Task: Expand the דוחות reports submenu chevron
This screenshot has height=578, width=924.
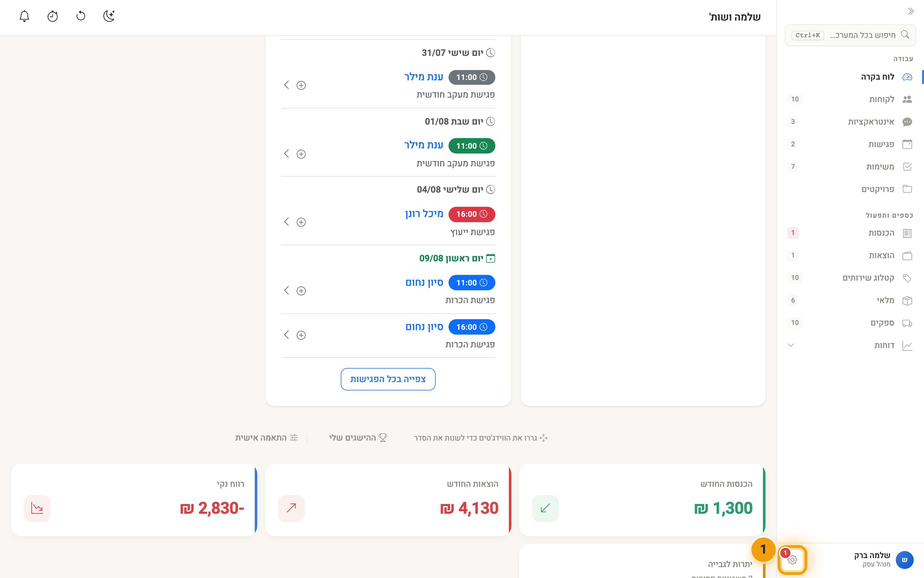Action: click(x=791, y=345)
